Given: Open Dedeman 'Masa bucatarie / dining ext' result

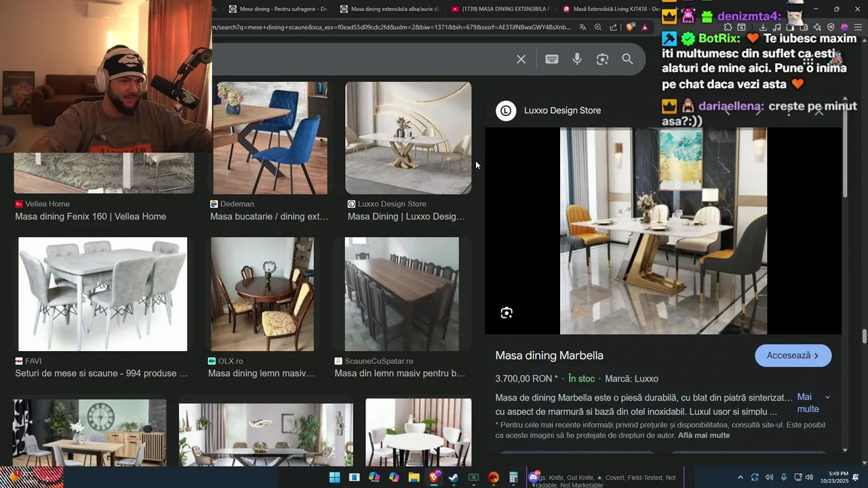Looking at the screenshot, I should click(269, 216).
